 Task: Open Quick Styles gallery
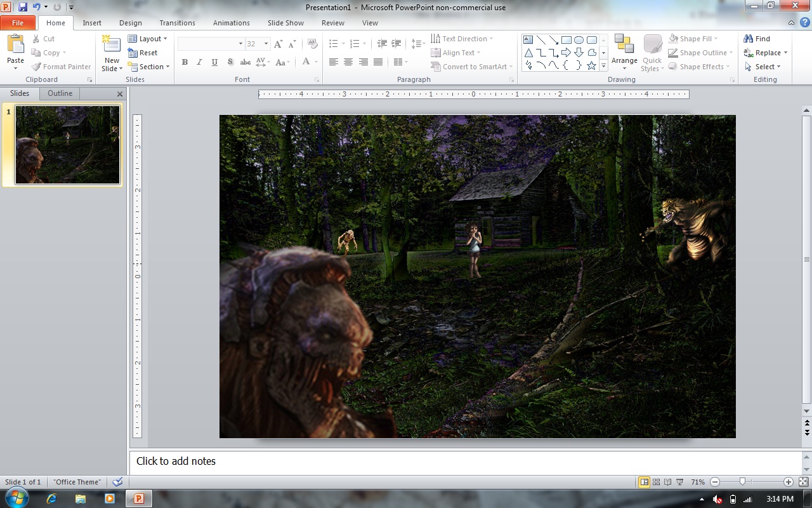coord(652,53)
